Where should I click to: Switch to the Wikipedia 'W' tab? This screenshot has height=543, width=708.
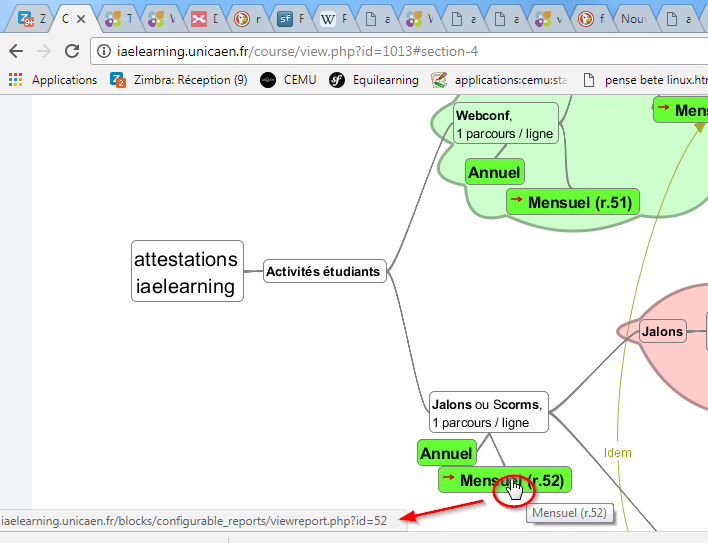tap(333, 18)
